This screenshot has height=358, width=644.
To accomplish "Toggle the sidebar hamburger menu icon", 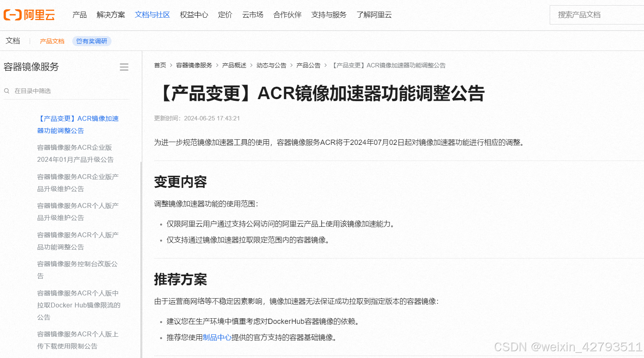I will coord(124,67).
